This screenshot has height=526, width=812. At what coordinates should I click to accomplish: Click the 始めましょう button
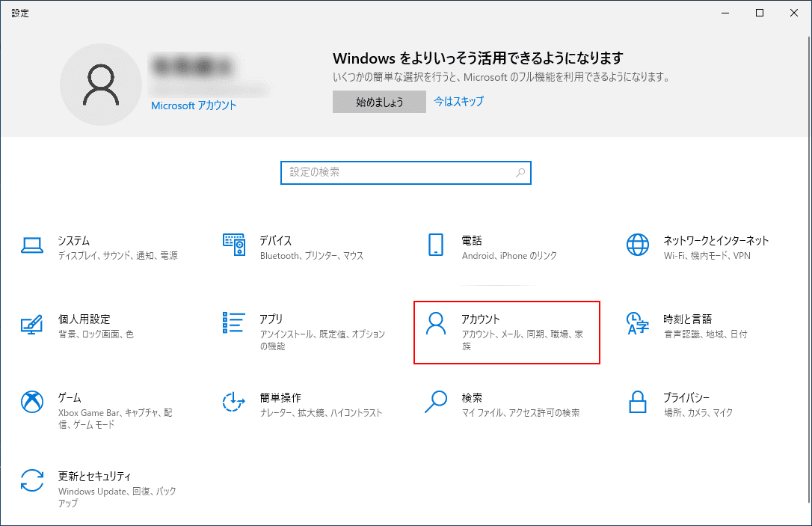[379, 102]
